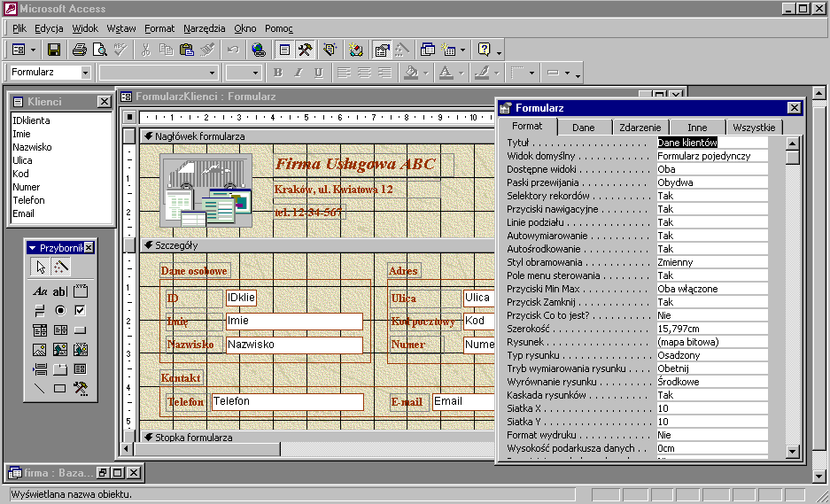Select the Text Box (ab|) tool in toolbox
830x504 pixels.
pos(60,291)
